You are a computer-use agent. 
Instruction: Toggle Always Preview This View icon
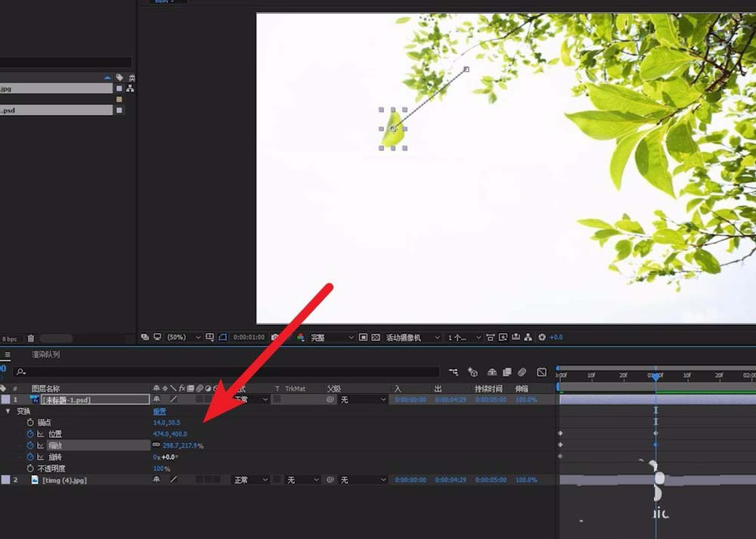144,337
